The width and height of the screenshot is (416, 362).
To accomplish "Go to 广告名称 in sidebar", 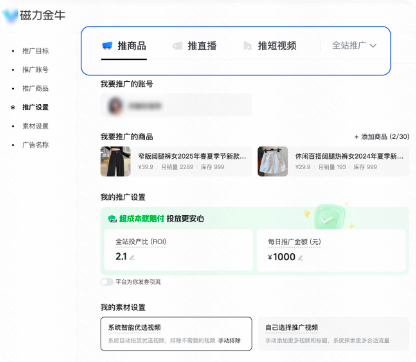I will (35, 145).
